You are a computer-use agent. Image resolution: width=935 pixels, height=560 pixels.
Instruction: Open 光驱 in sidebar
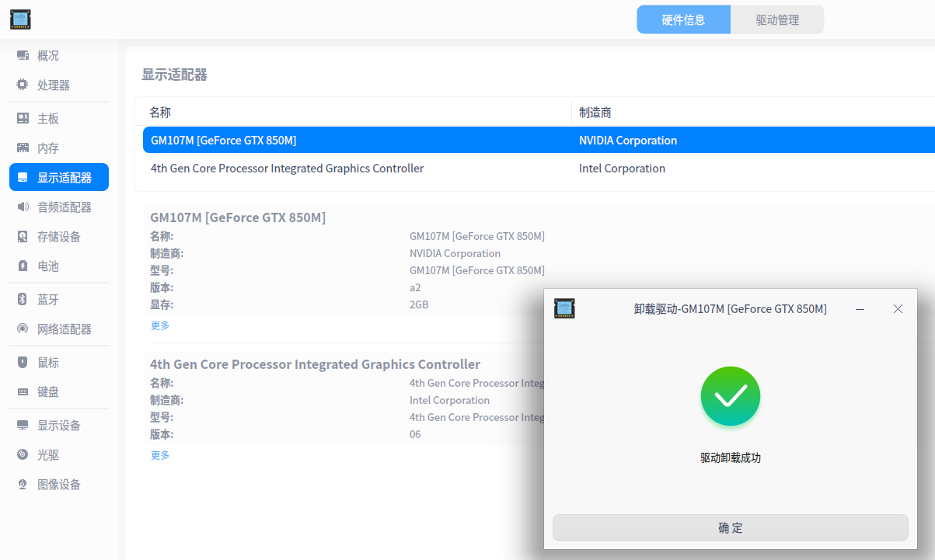(x=59, y=454)
